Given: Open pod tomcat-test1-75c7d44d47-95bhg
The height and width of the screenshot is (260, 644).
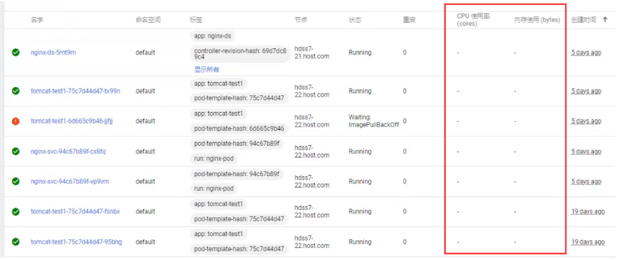Looking at the screenshot, I should tap(76, 242).
